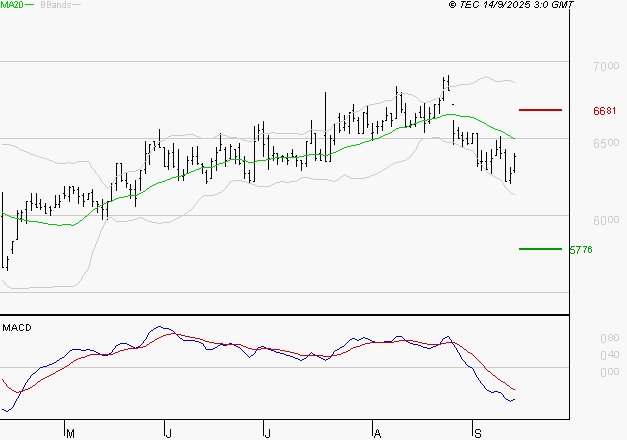Click the 040 MACD axis value
The height and width of the screenshot is (440, 627).
tap(610, 355)
